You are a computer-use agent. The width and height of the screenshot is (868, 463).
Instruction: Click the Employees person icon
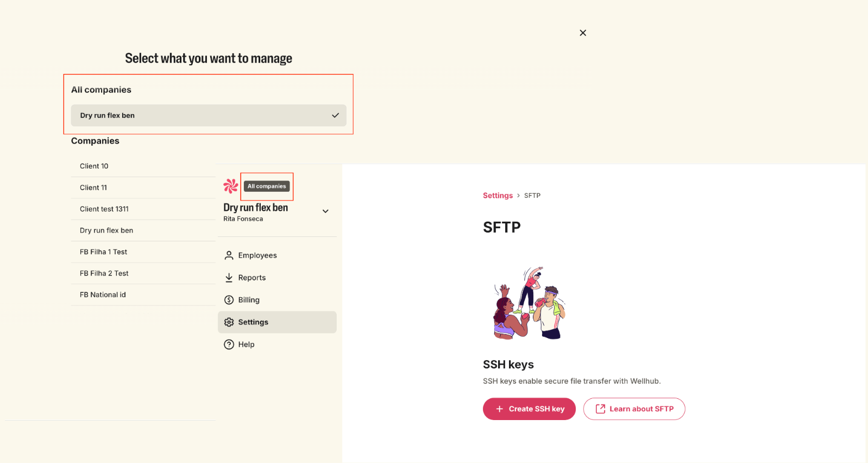point(229,255)
